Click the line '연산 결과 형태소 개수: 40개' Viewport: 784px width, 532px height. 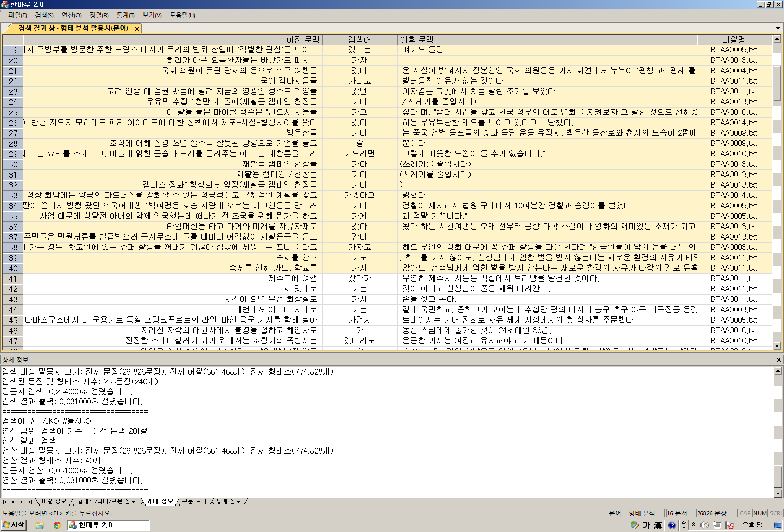click(x=51, y=461)
